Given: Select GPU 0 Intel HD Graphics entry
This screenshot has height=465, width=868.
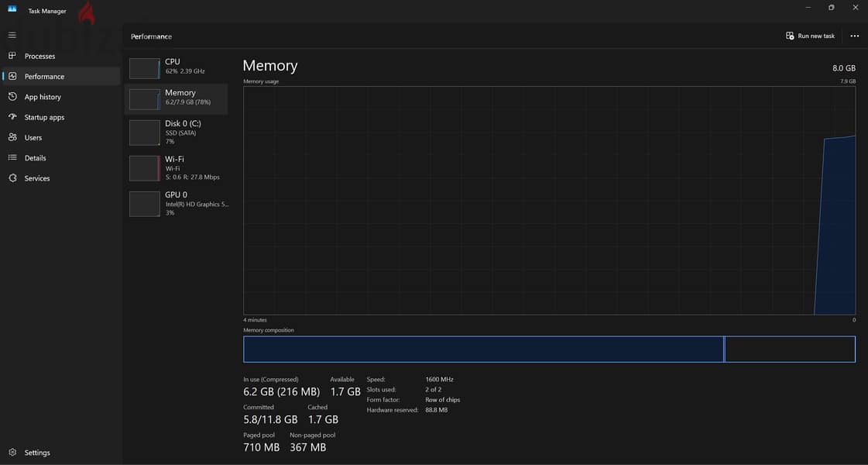Looking at the screenshot, I should (x=176, y=203).
